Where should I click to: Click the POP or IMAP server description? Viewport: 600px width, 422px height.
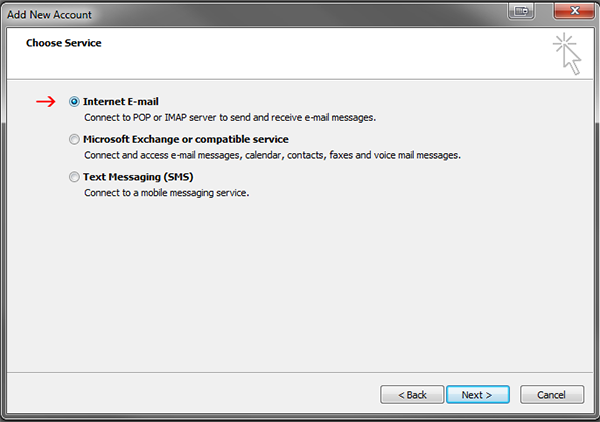click(x=230, y=117)
